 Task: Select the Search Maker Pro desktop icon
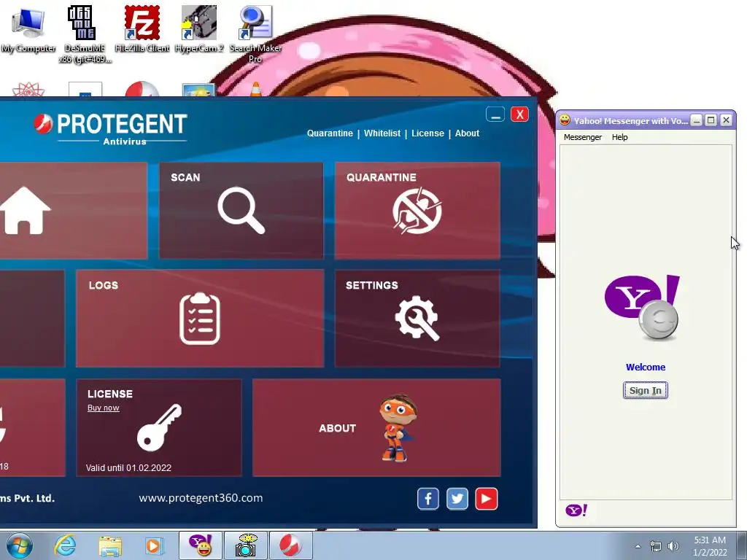tap(256, 34)
